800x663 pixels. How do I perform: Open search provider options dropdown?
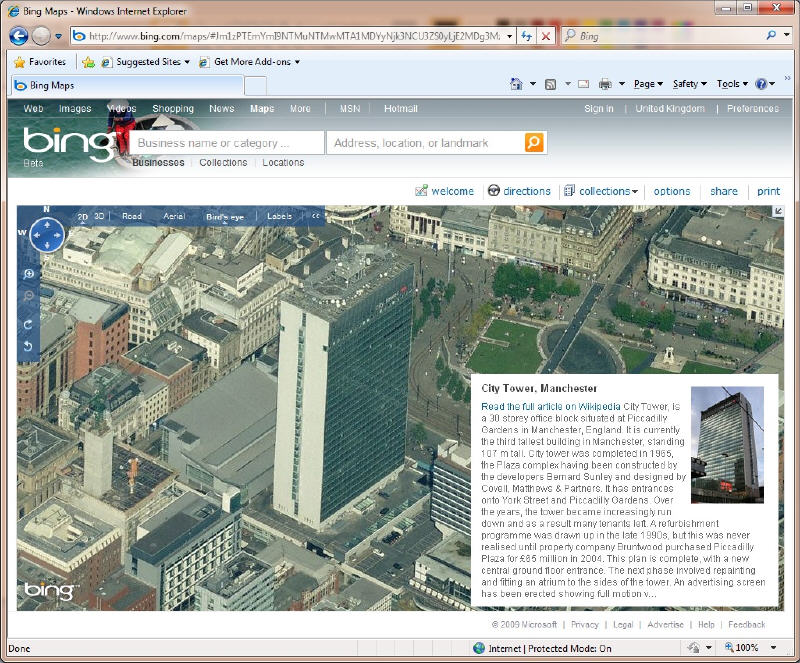[x=787, y=35]
